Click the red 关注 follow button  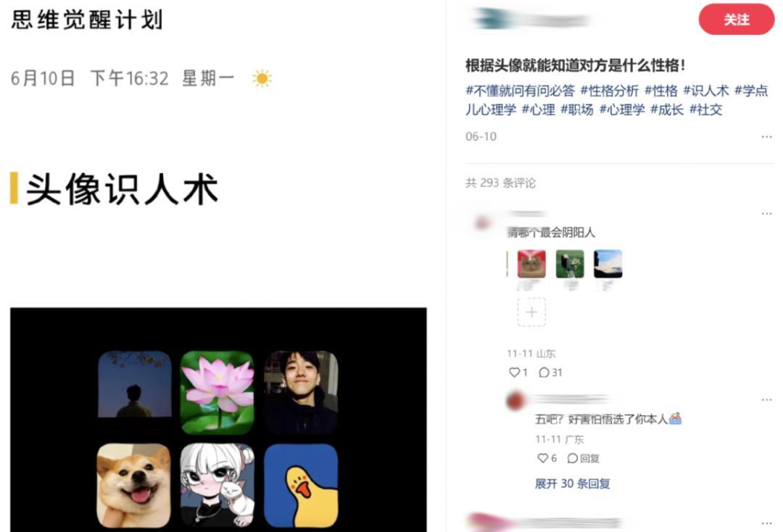pyautogui.click(x=736, y=20)
